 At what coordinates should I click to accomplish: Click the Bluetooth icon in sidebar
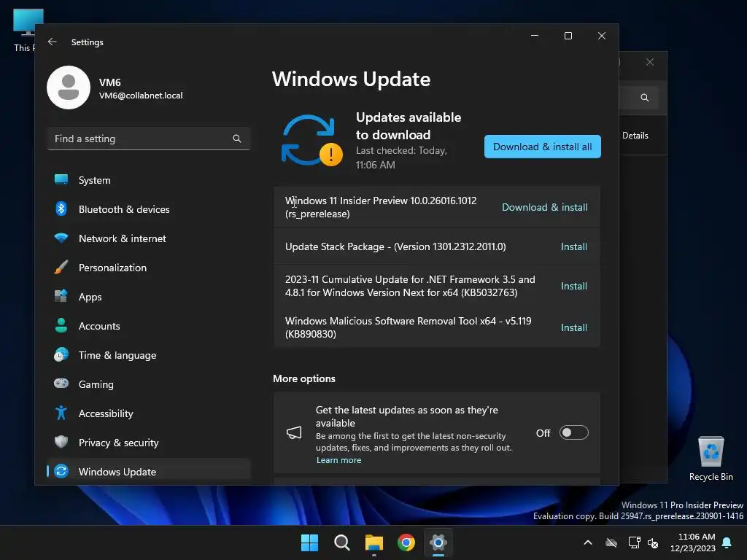(61, 209)
